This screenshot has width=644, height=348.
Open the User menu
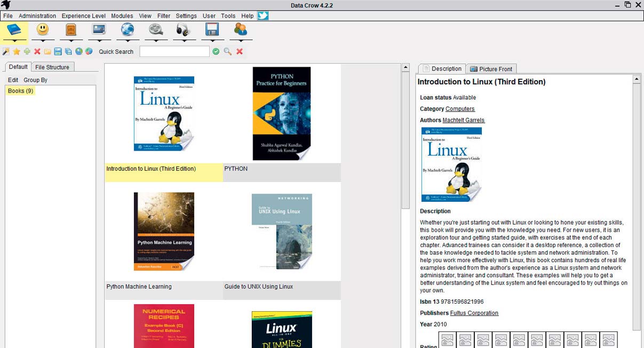(x=209, y=16)
